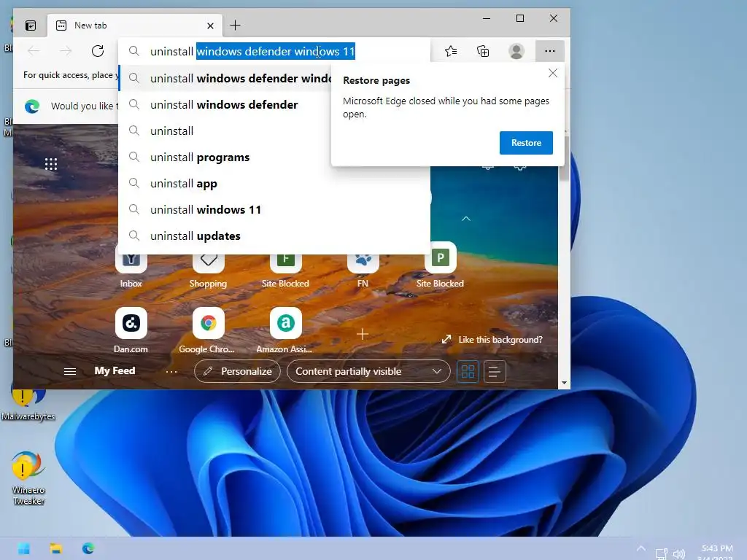Open the Windows Start button
Viewport: 747px width, 560px height.
tap(23, 548)
